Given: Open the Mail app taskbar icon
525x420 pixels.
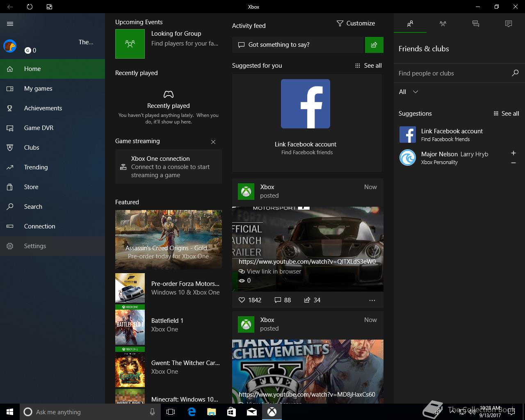Looking at the screenshot, I should click(252, 412).
